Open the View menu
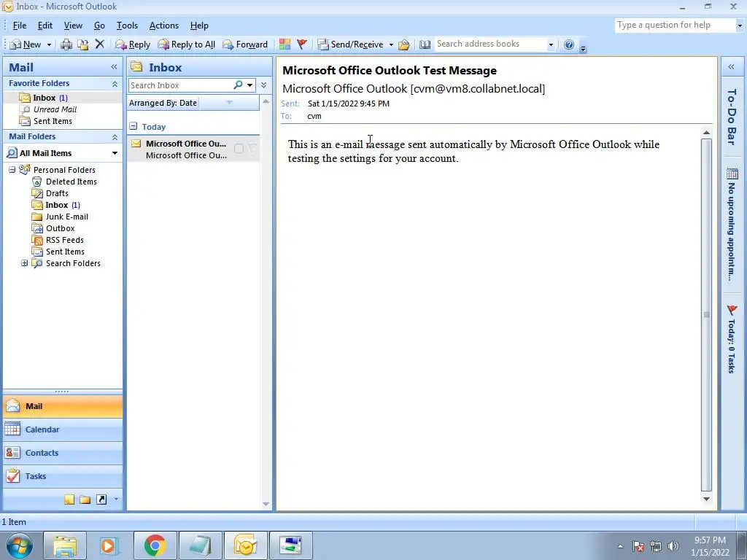This screenshot has width=747, height=560. point(73,26)
